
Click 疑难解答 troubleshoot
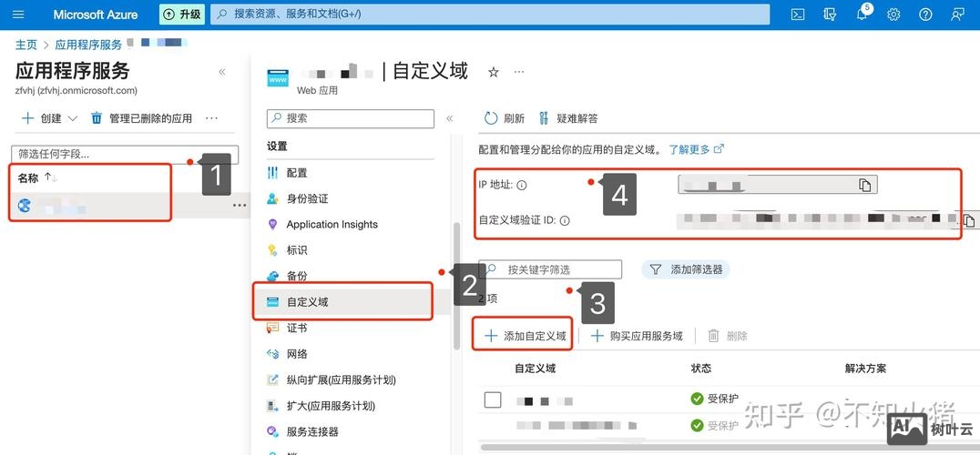(x=568, y=118)
